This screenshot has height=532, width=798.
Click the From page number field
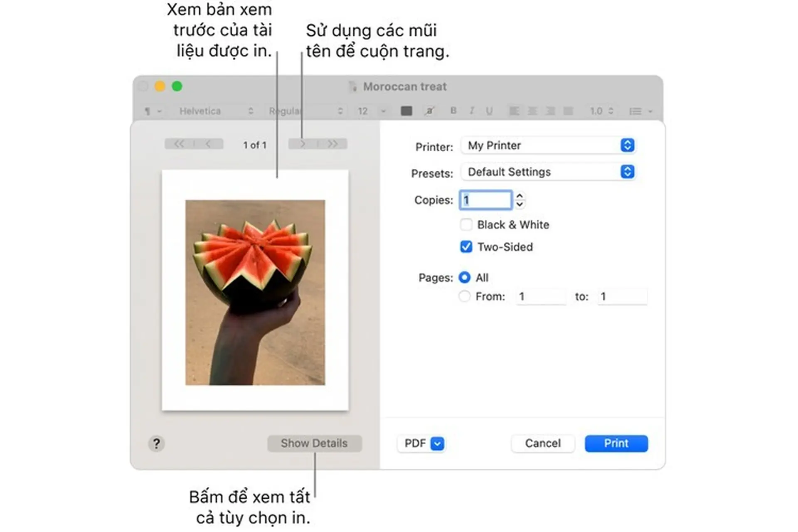[541, 296]
